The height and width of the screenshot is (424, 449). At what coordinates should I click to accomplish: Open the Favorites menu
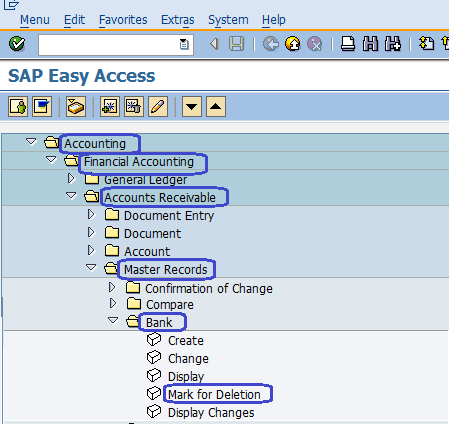[x=123, y=20]
